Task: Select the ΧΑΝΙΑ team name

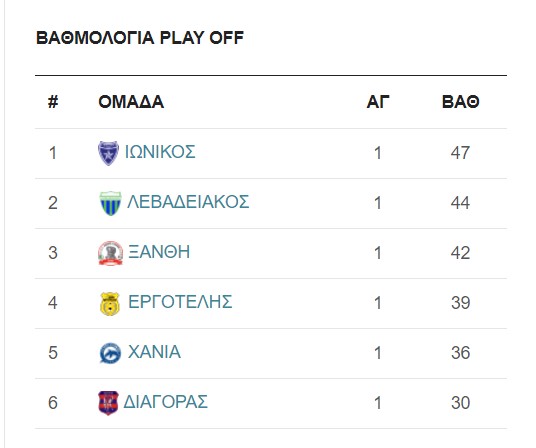Action: (154, 352)
